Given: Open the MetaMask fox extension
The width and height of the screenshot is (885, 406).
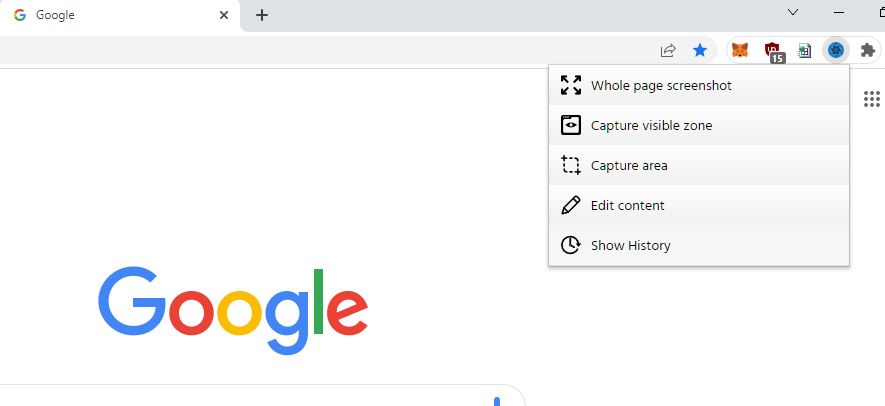Looking at the screenshot, I should 740,50.
